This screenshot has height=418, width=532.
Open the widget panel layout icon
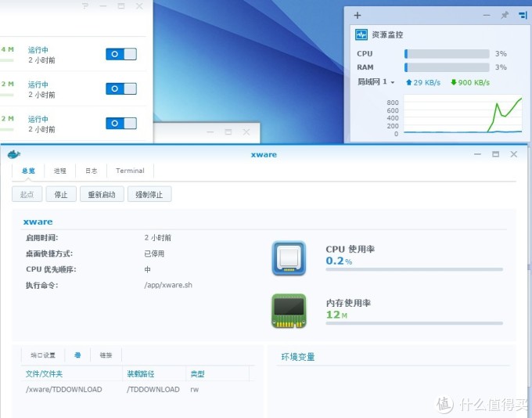(523, 16)
